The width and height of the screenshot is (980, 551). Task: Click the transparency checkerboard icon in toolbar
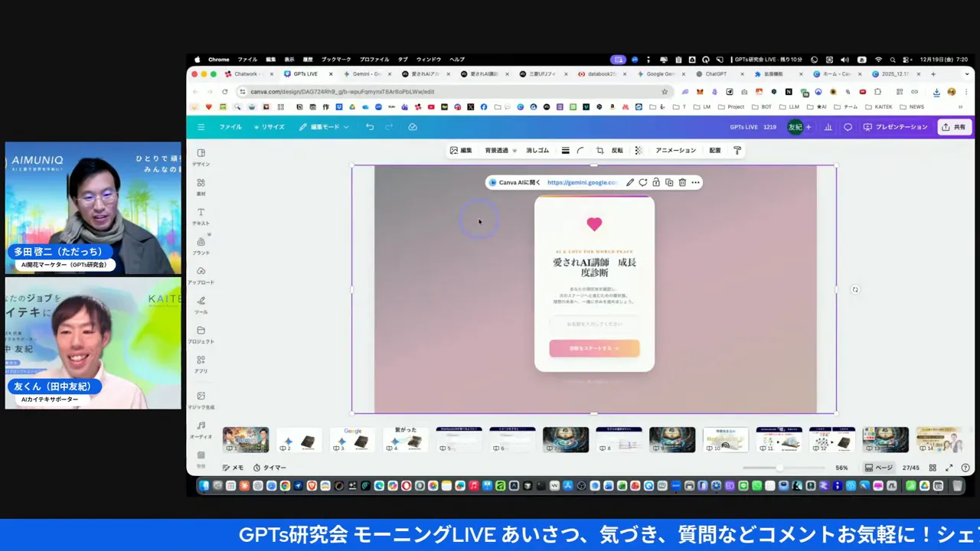[x=639, y=150]
